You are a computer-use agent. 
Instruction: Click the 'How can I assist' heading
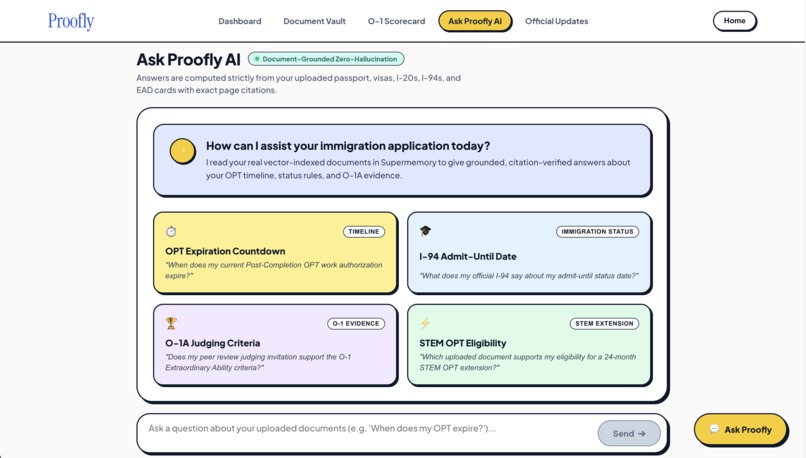[x=348, y=146]
